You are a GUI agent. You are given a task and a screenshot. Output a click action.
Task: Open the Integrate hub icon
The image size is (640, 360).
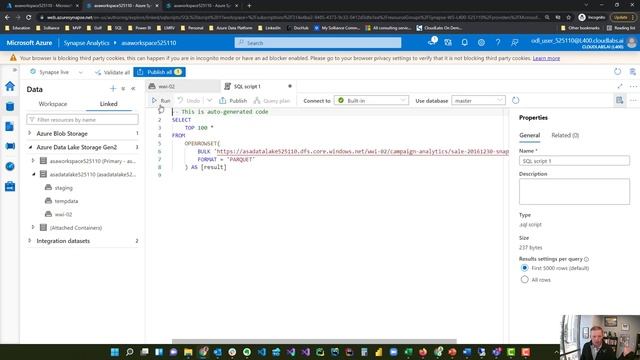pyautogui.click(x=10, y=146)
